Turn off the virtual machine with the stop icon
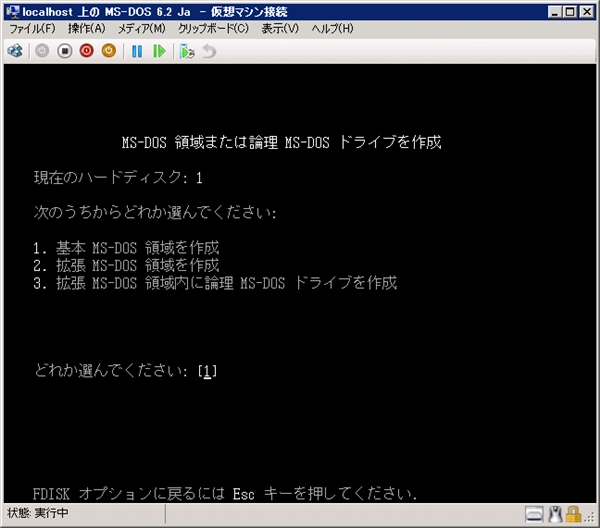 click(65, 51)
